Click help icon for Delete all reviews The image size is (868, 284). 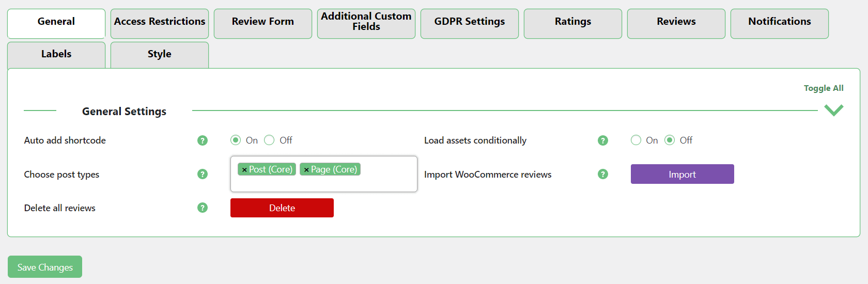click(x=203, y=208)
